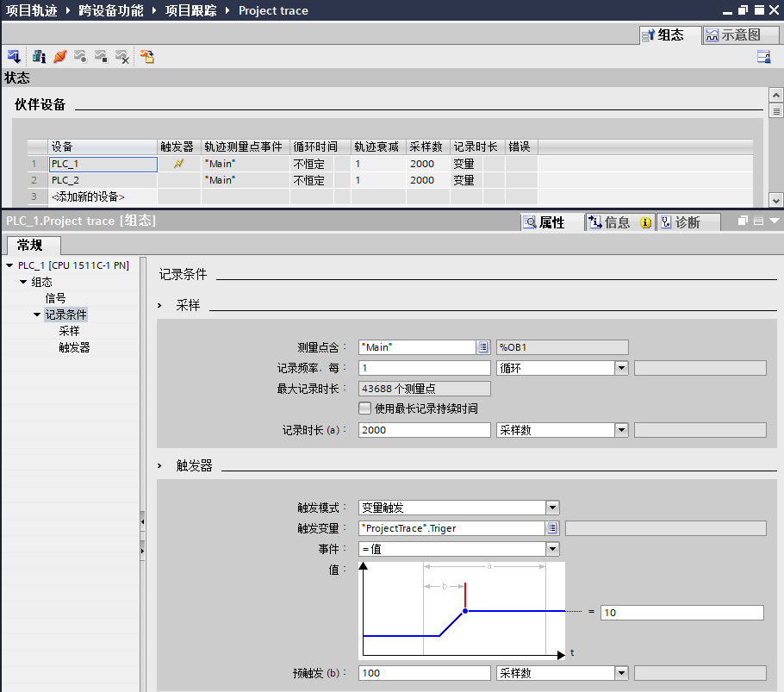Viewport: 784px width, 692px height.
Task: Click the trace delete icon with X
Action: [x=122, y=57]
